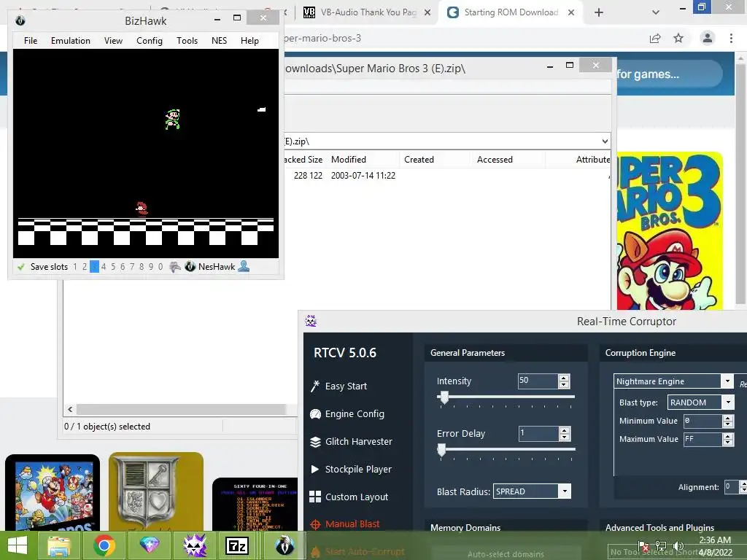Click the Error Delay slider handle

(441, 449)
